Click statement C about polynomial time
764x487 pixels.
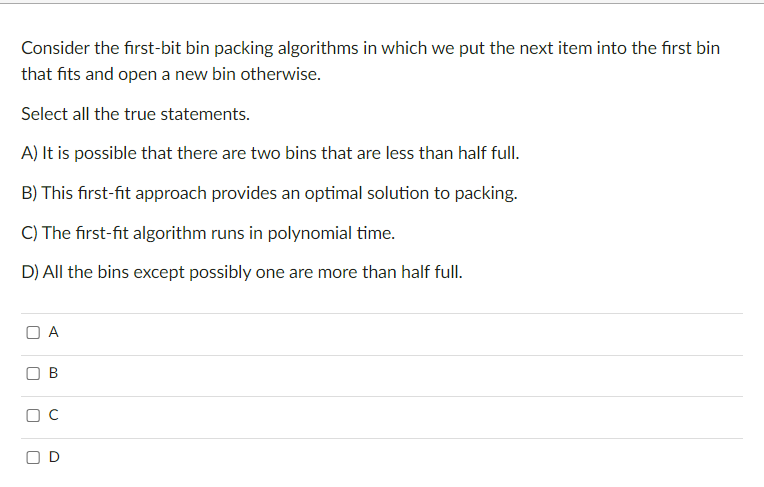point(208,233)
